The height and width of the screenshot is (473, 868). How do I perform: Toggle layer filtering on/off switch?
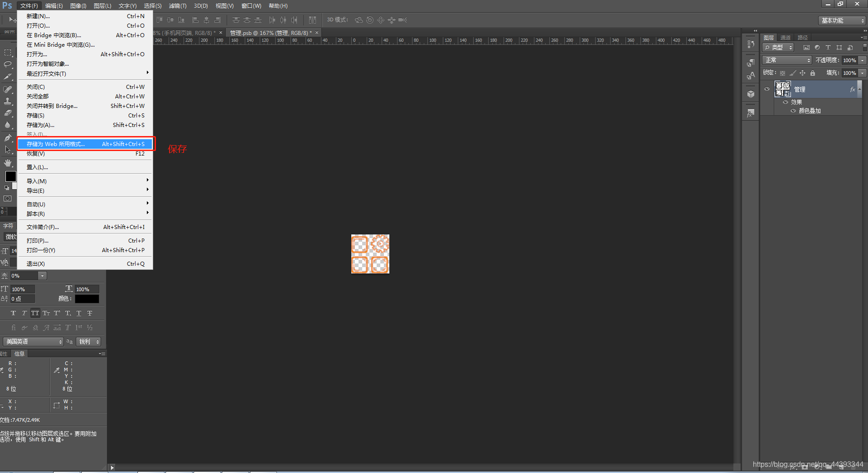(865, 47)
